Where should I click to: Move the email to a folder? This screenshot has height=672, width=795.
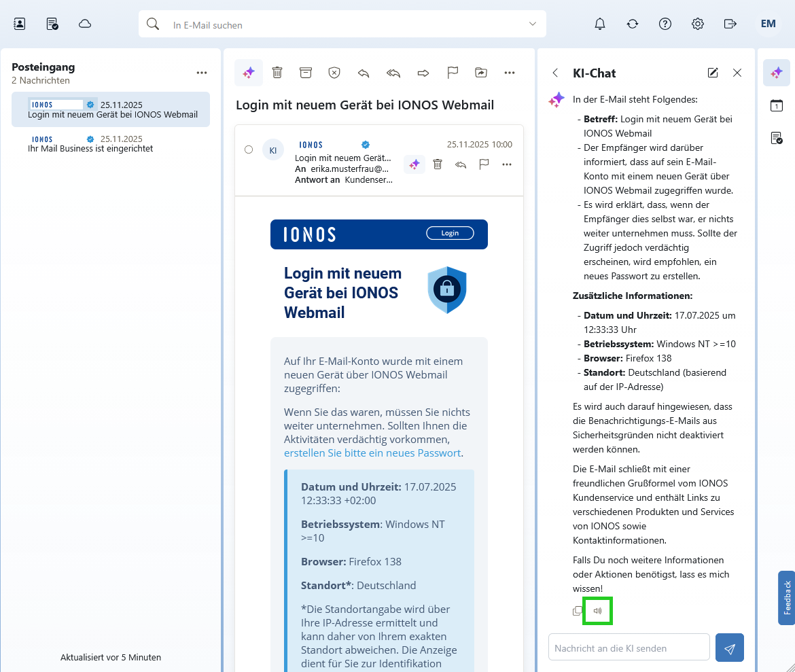[x=482, y=72]
